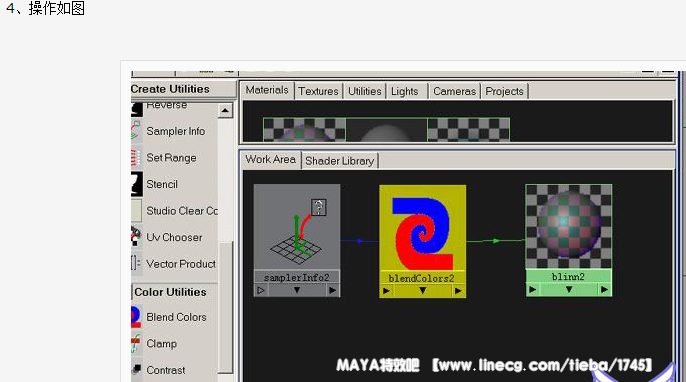
Task: Select green connection line to blinn2
Action: click(x=496, y=241)
